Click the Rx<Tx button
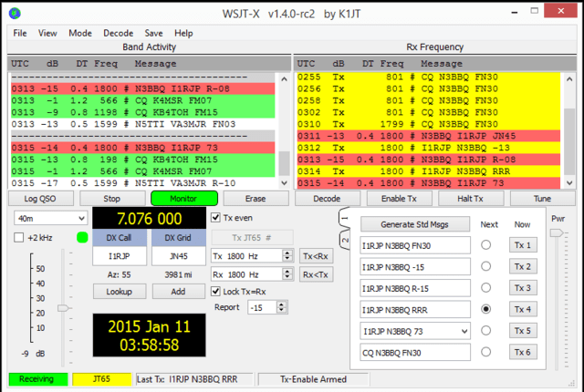Image resolution: width=584 pixels, height=392 pixels. [316, 274]
